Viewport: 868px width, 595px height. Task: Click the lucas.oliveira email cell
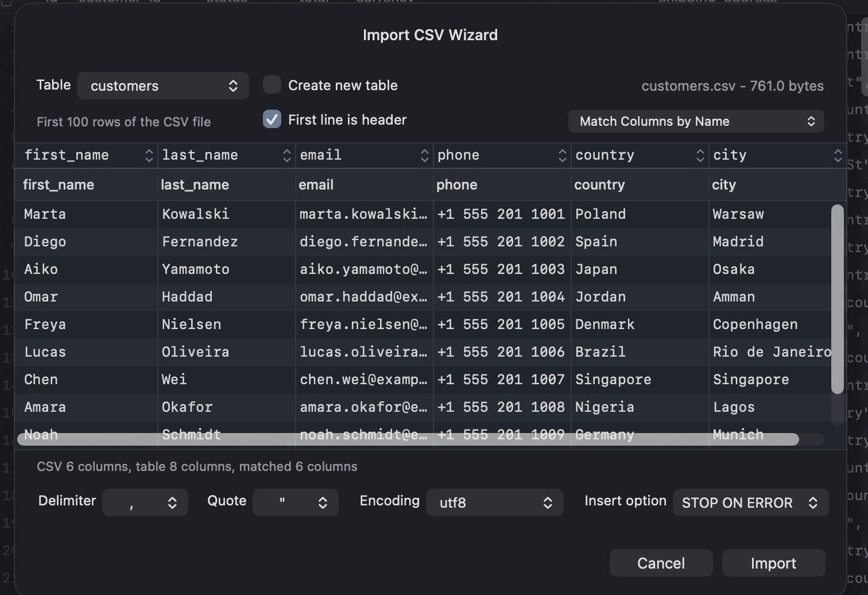[x=365, y=352]
